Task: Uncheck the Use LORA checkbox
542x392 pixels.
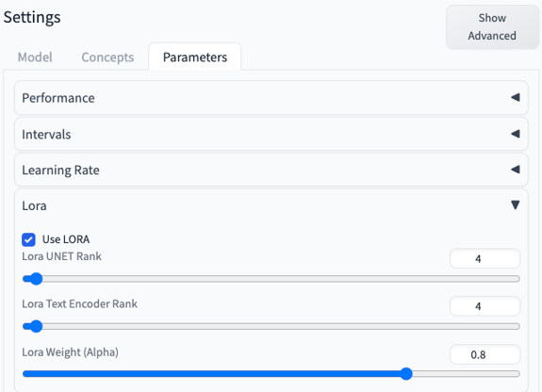Action: tap(28, 239)
